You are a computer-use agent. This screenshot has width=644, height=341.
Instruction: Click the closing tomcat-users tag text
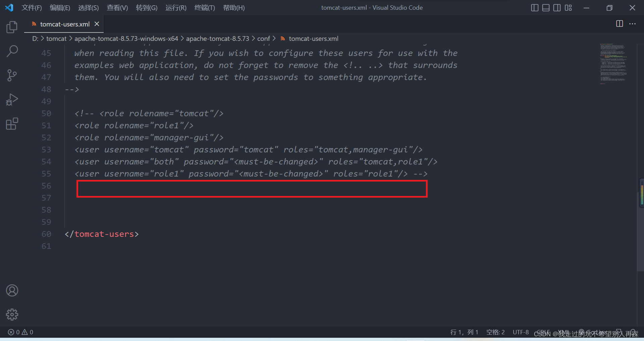[102, 234]
